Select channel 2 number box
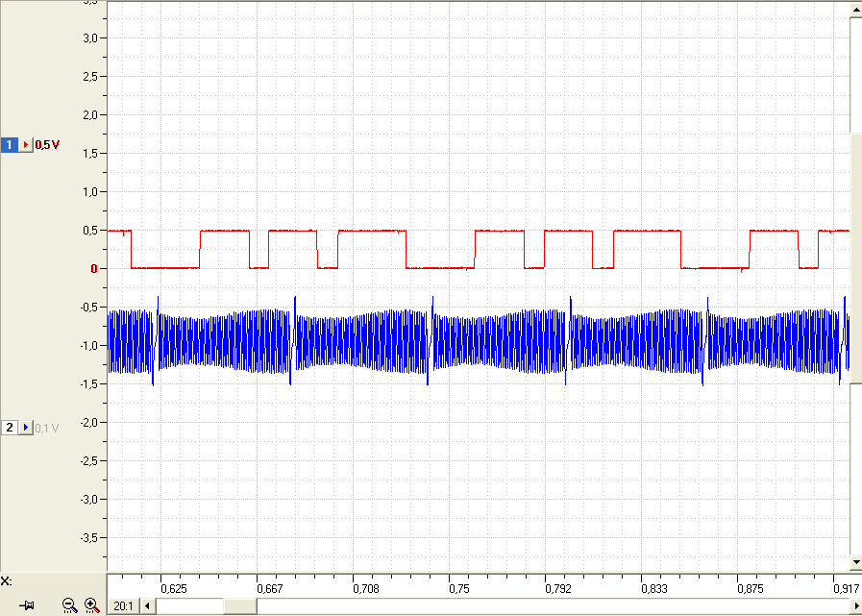This screenshot has width=862, height=616. pos(9,428)
